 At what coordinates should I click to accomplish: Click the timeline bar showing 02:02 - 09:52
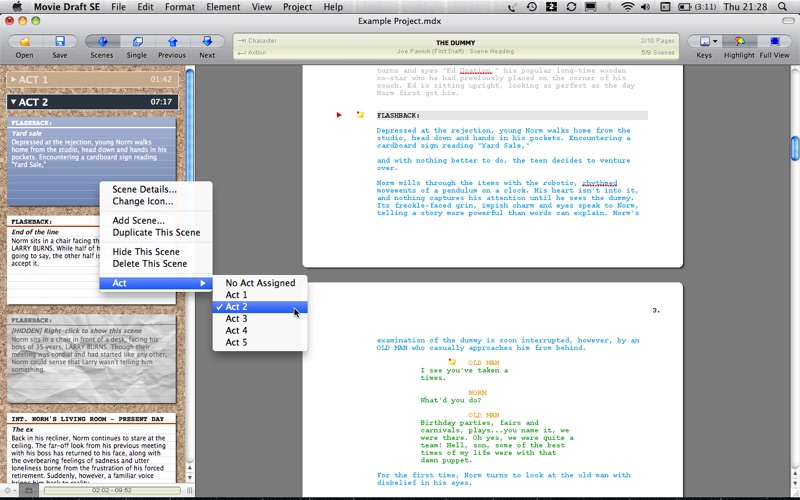pos(112,490)
